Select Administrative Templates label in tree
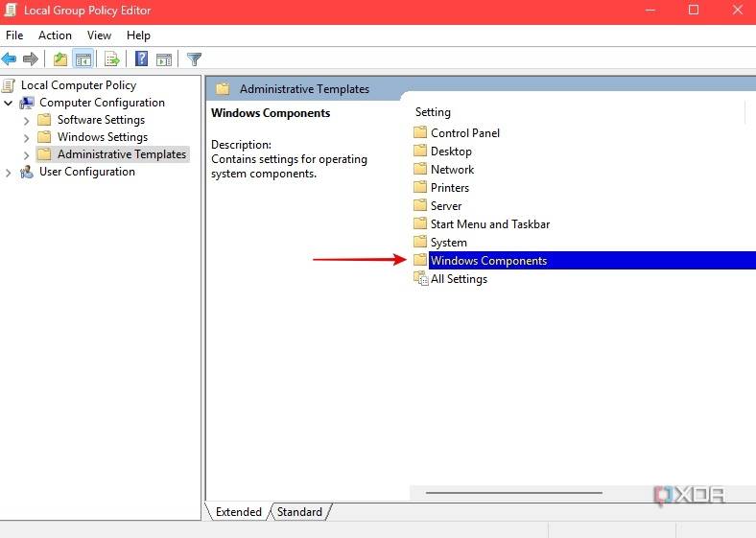Image resolution: width=756 pixels, height=538 pixels. coord(122,154)
